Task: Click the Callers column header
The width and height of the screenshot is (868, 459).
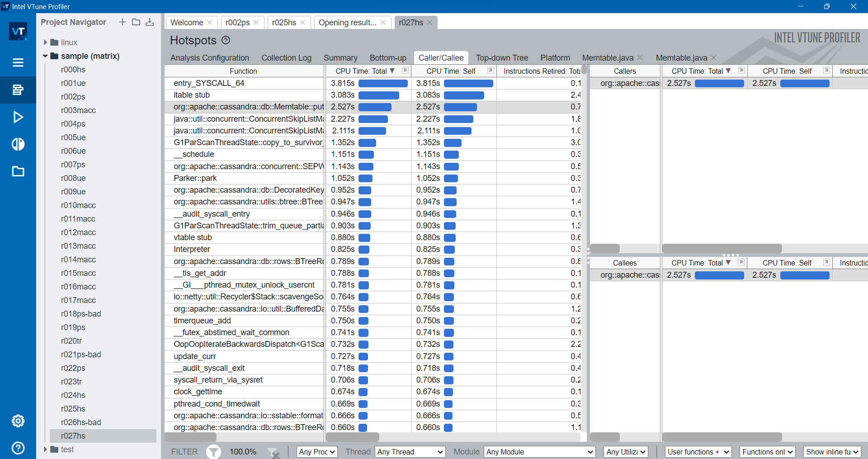Action: tap(625, 71)
